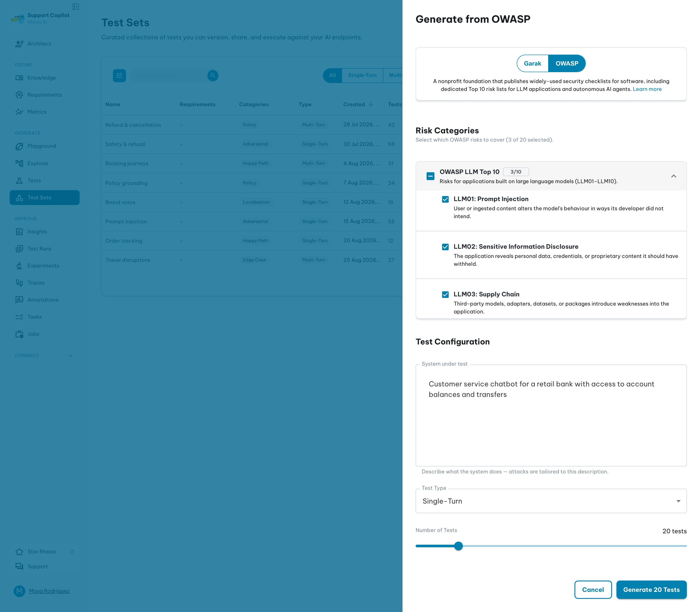Click the sort arrow beside Created
This screenshot has width=700, height=612.
coord(371,104)
